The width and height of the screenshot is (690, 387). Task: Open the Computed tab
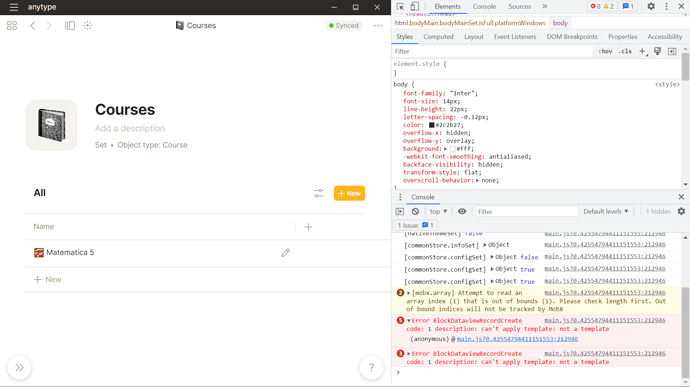point(438,37)
